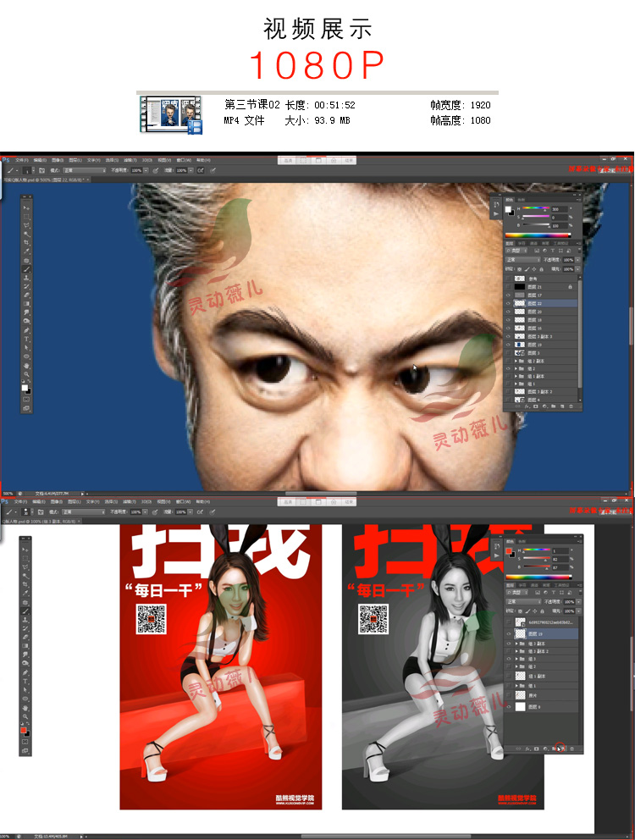This screenshot has width=635, height=840.
Task: Click the video file thumbnail icon beside 第三节课02
Action: pos(172,114)
